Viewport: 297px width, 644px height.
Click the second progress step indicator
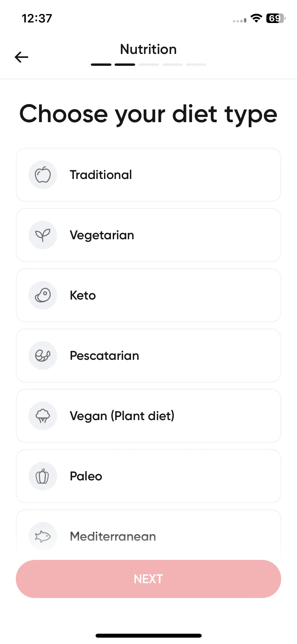(x=125, y=65)
